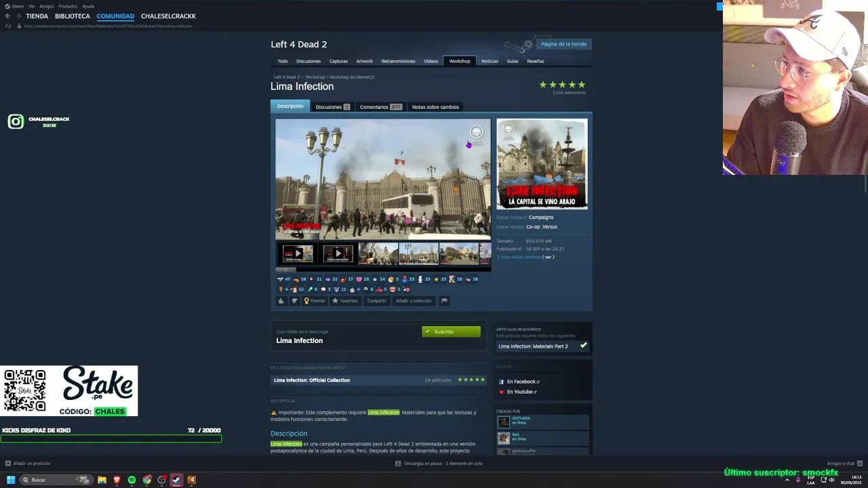Switch to the Todo hub tab

[x=283, y=61]
